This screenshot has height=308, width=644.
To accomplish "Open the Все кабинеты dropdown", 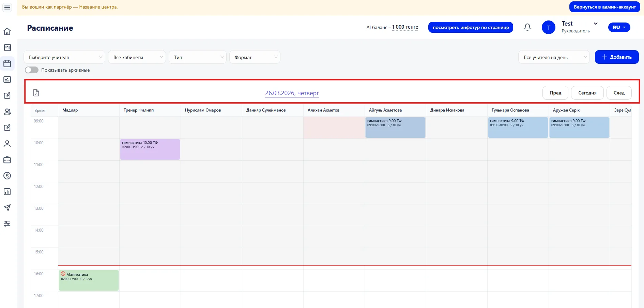I will (137, 57).
